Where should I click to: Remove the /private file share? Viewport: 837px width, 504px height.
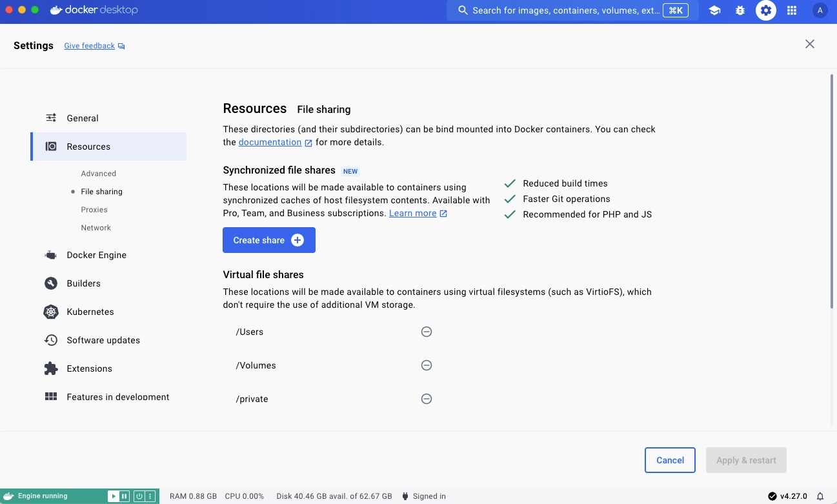[x=426, y=399]
